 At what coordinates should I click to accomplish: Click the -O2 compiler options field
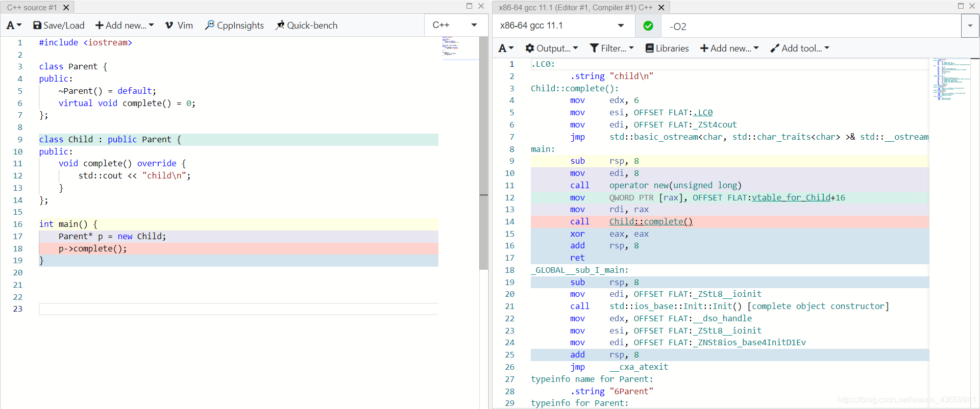pos(812,27)
